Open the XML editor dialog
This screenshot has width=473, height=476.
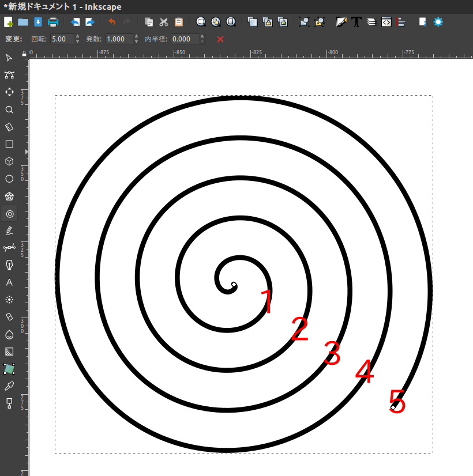click(386, 22)
